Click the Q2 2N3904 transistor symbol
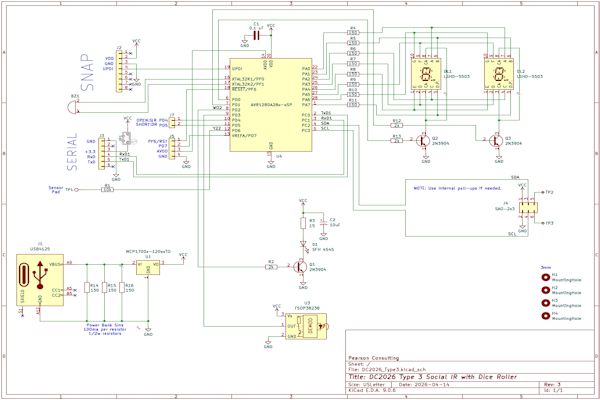This screenshot has width=600, height=400. (423, 140)
